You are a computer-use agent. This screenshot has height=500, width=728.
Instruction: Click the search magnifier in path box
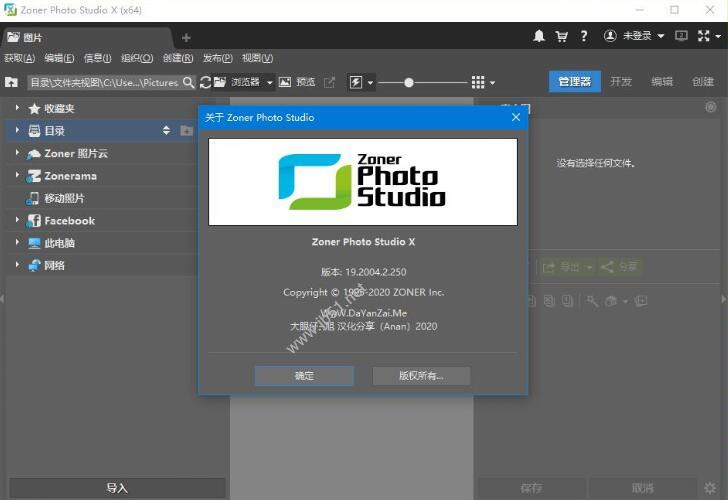point(188,82)
